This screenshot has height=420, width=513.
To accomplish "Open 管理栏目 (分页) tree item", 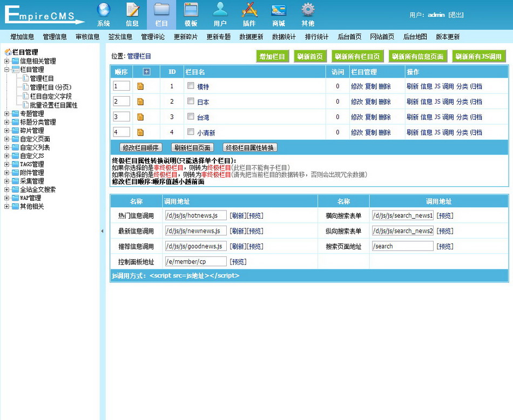I will tap(51, 87).
